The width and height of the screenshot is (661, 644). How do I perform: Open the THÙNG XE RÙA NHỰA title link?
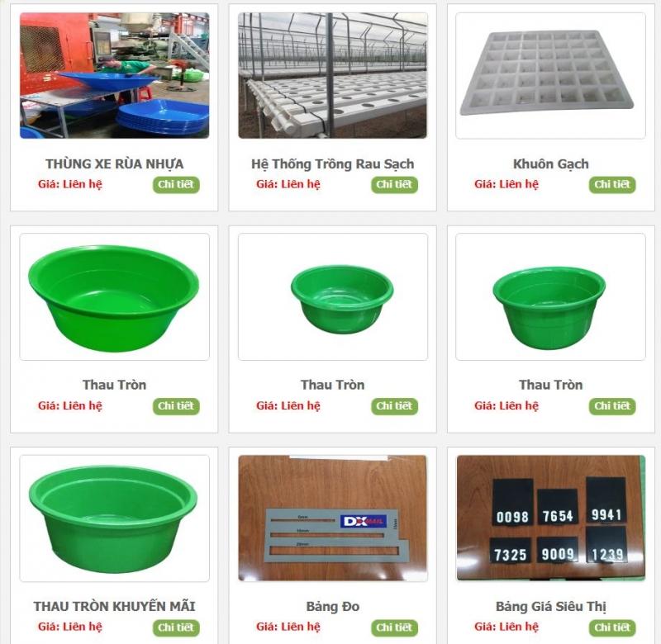coord(114,163)
